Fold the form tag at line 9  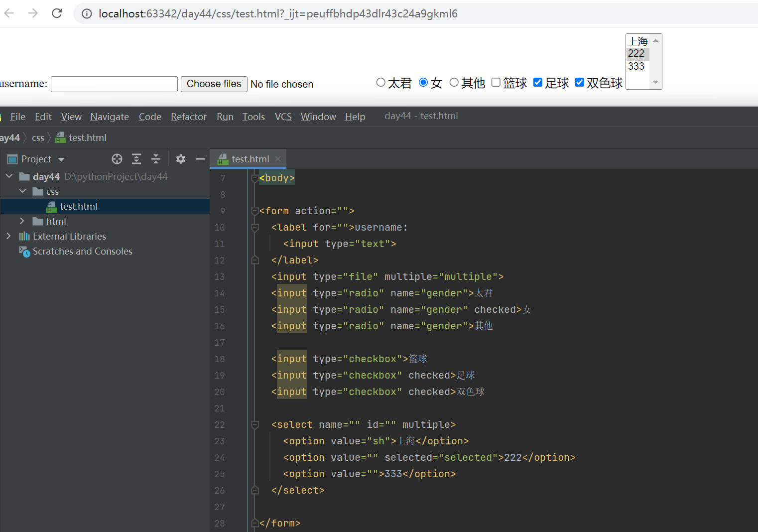coord(255,211)
